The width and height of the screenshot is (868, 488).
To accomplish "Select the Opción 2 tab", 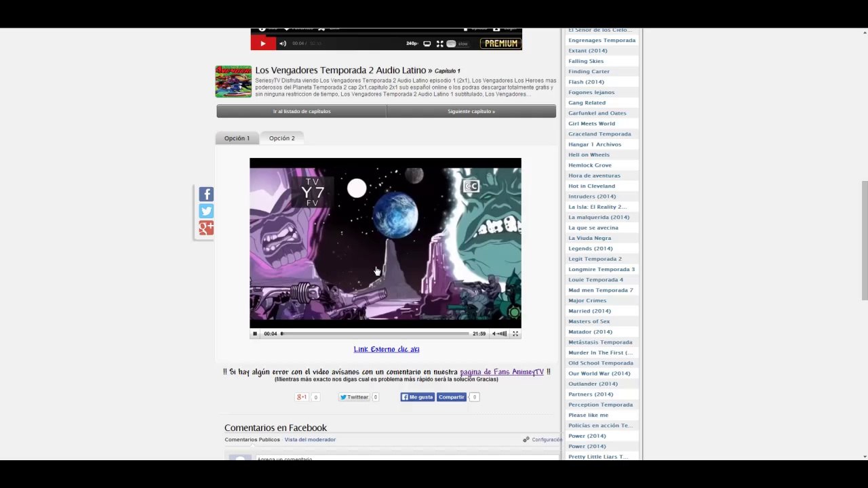I will tap(282, 138).
